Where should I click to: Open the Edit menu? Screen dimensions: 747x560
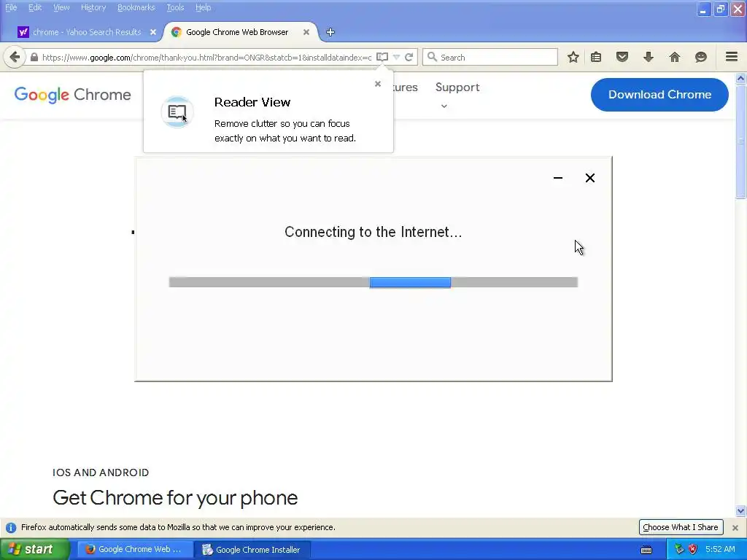(35, 7)
